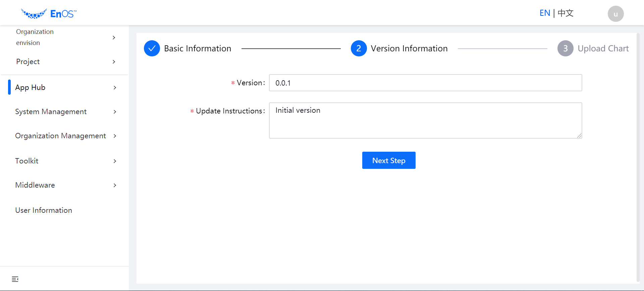Click step 2 Version Information circle
644x291 pixels.
(359, 48)
